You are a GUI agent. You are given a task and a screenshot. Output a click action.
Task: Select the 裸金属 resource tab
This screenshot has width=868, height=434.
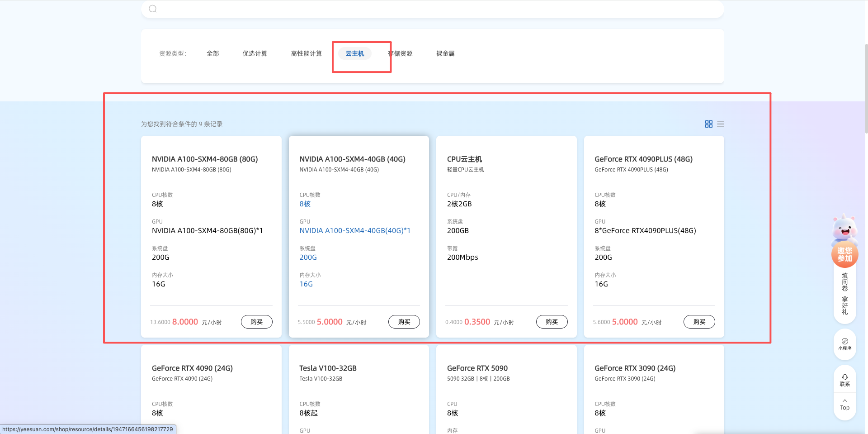pyautogui.click(x=445, y=53)
